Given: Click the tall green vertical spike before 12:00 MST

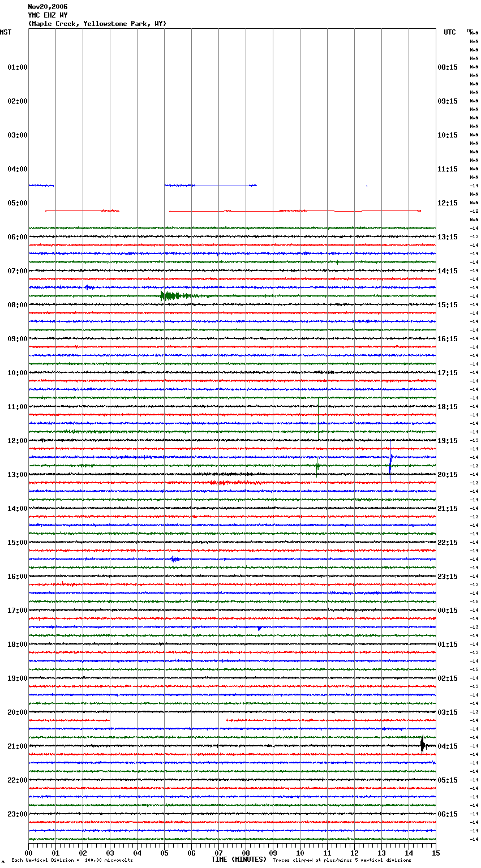Looking at the screenshot, I should click(318, 419).
